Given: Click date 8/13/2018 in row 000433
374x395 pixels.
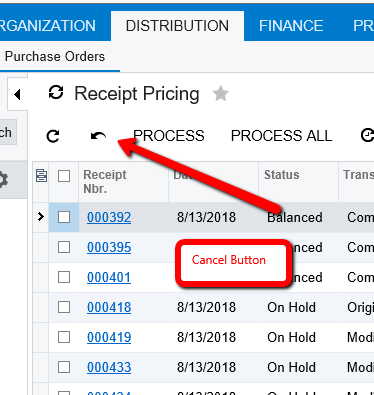Looking at the screenshot, I should tap(206, 367).
